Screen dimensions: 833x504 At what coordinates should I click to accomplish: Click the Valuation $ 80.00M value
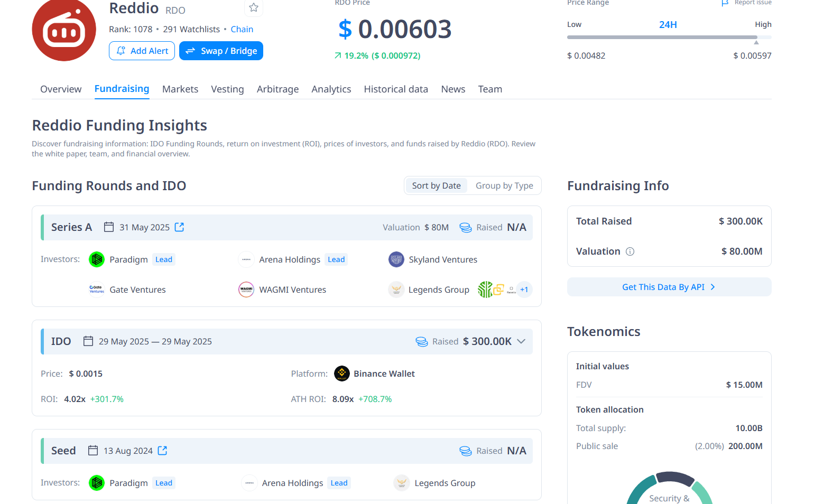point(742,251)
